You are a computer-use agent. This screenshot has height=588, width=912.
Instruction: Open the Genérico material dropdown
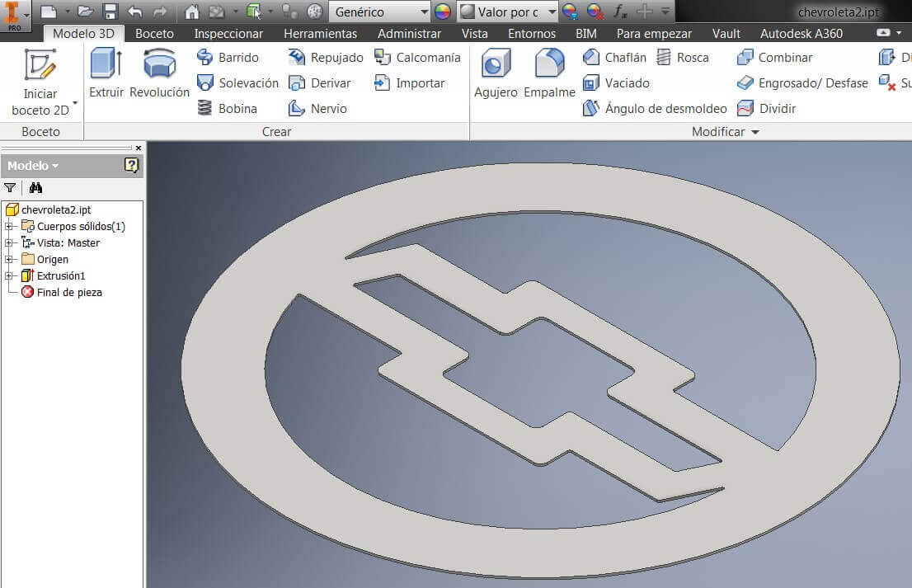pos(380,12)
